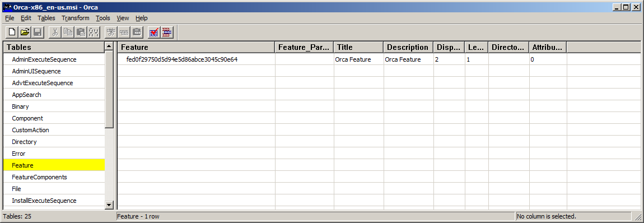Click the binoculars Find icon
644x223 pixels.
point(94,32)
